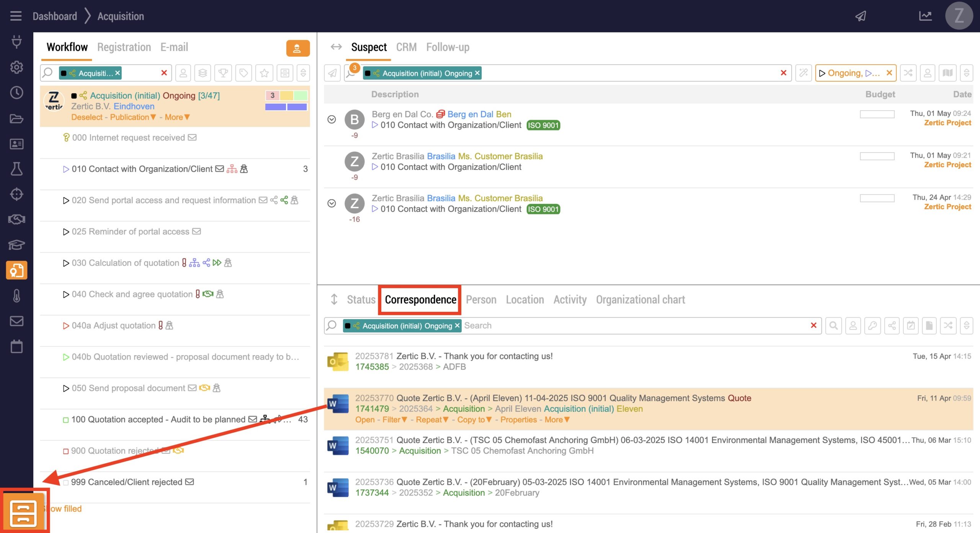Click the empty budget bar for Berg en Dal
Viewport: 980px width, 533px height.
click(877, 114)
